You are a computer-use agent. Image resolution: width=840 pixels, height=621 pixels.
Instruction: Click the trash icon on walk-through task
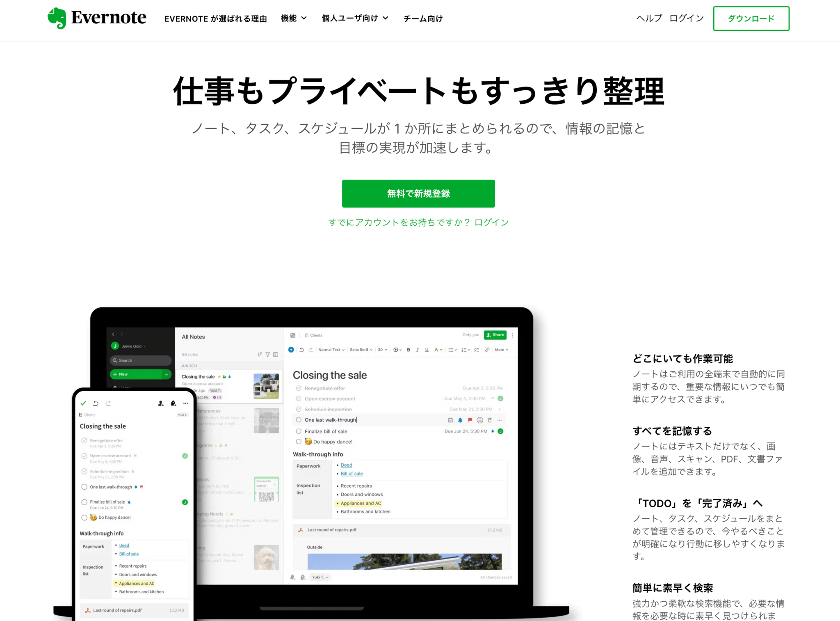tap(490, 420)
